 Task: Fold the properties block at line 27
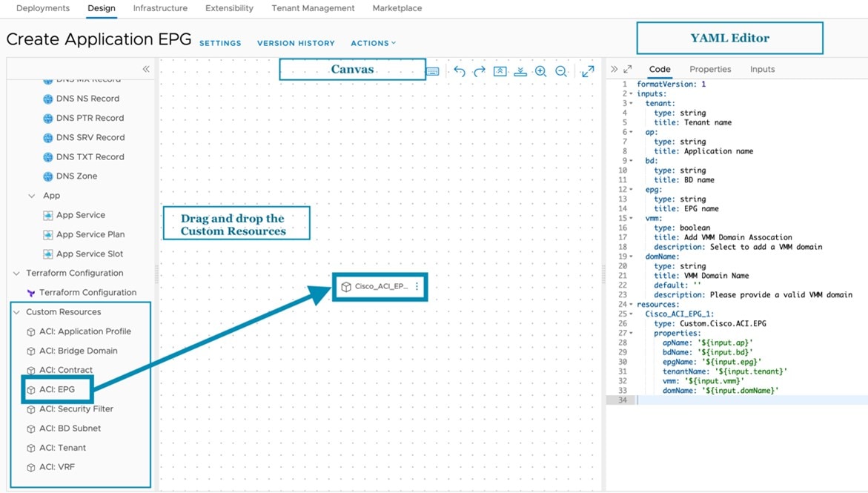tap(631, 333)
